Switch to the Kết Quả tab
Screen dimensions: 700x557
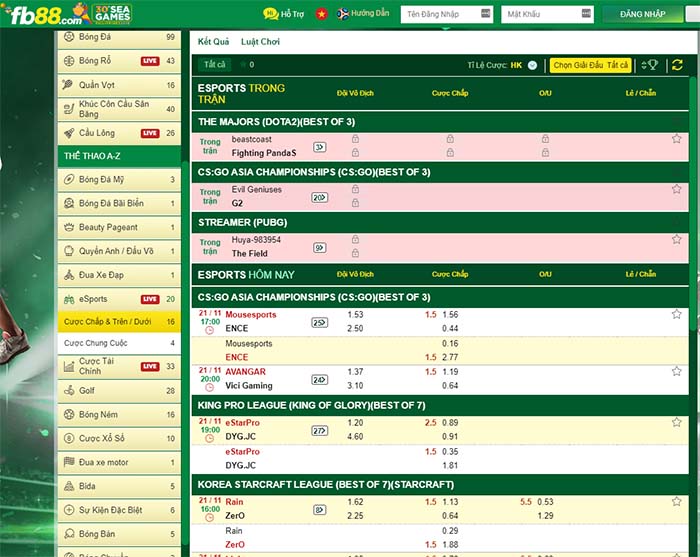[x=213, y=42]
